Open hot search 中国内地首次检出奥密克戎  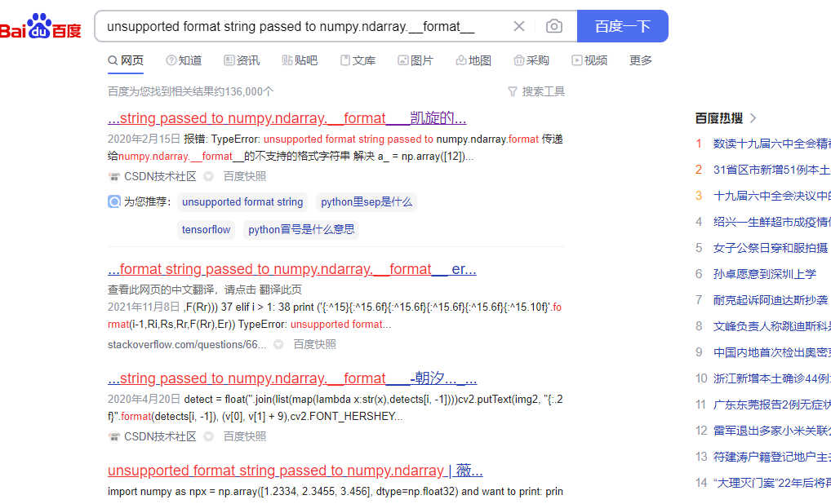pos(771,352)
